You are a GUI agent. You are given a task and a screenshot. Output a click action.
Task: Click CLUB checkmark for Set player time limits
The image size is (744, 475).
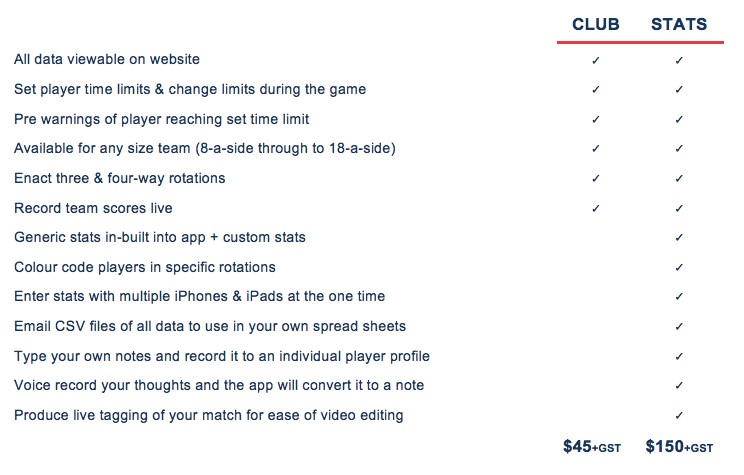click(x=596, y=89)
